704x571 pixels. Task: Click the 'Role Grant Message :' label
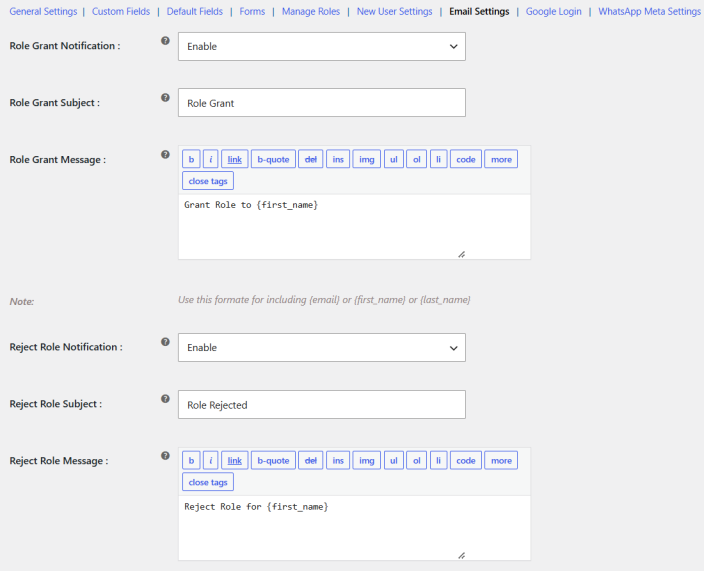[57, 160]
